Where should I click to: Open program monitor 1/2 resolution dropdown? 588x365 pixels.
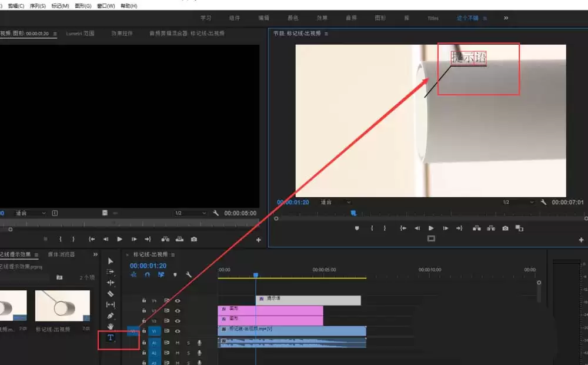point(518,202)
